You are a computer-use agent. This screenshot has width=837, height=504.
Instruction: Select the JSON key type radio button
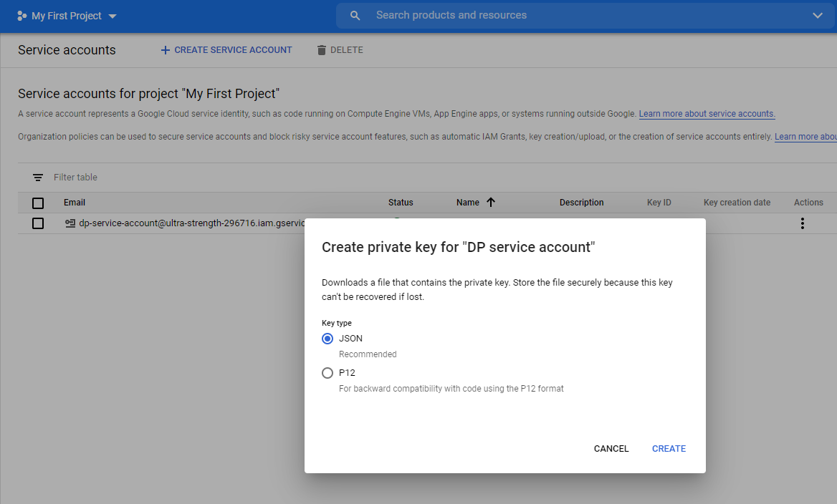(x=327, y=339)
